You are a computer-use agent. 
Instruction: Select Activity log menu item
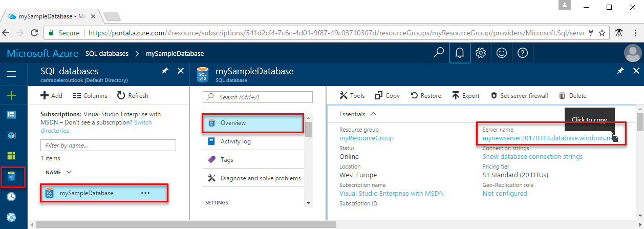coord(235,141)
